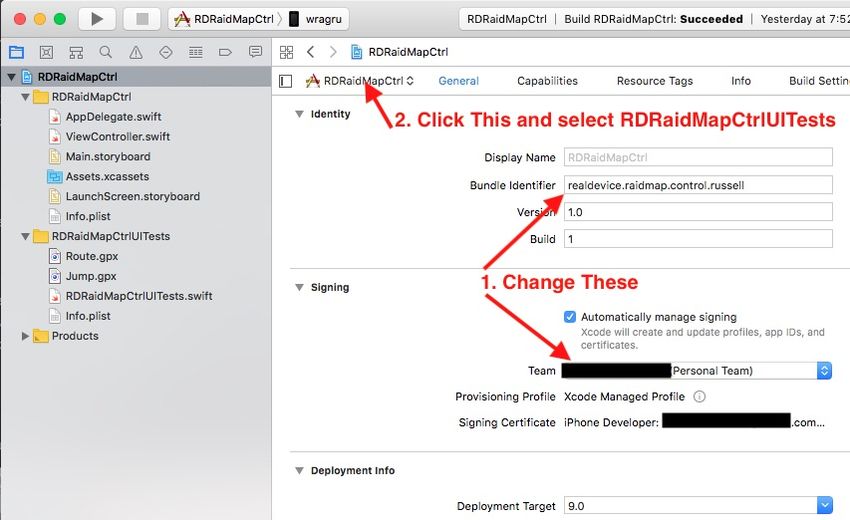The height and width of the screenshot is (520, 850).
Task: Click the Display Name field
Action: (698, 157)
